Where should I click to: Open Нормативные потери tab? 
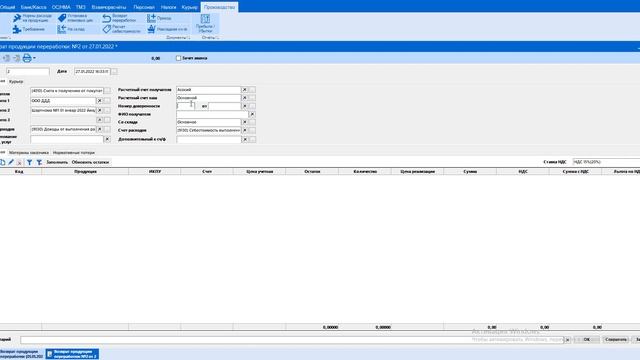74,153
